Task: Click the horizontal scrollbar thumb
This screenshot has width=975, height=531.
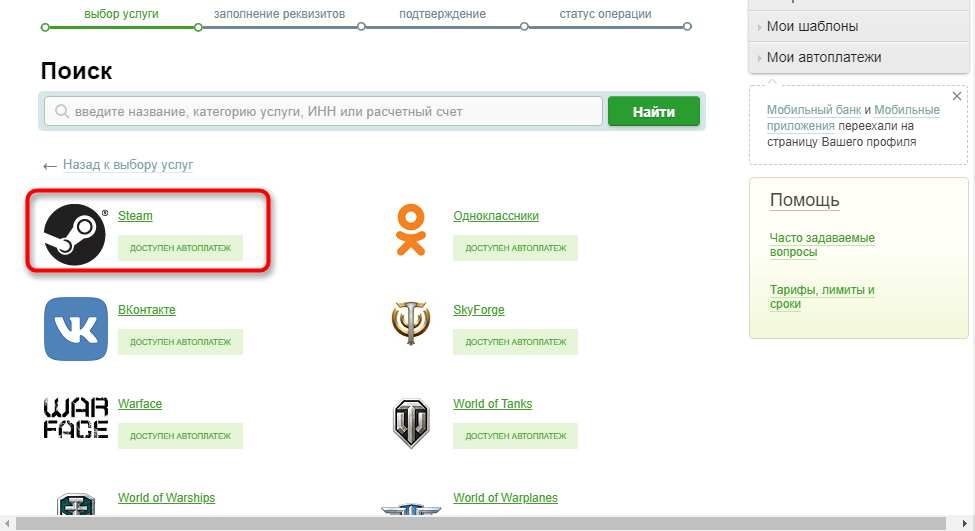Action: [481, 523]
